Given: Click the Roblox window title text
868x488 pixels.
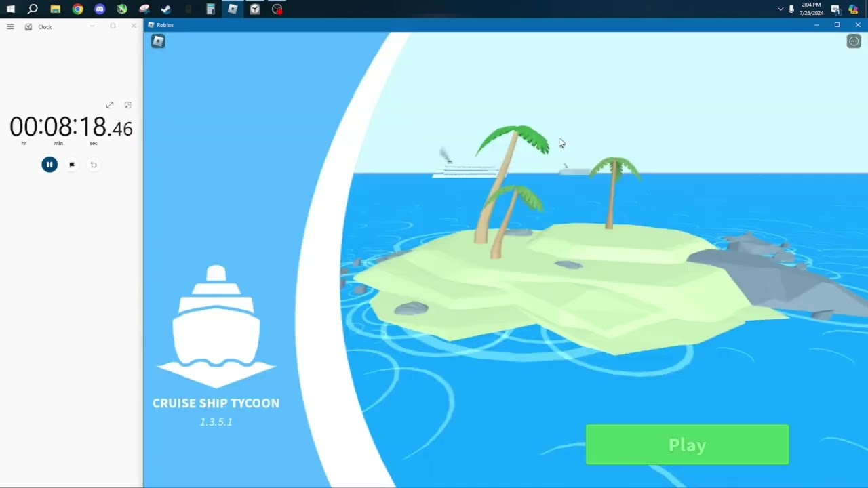Looking at the screenshot, I should click(165, 25).
